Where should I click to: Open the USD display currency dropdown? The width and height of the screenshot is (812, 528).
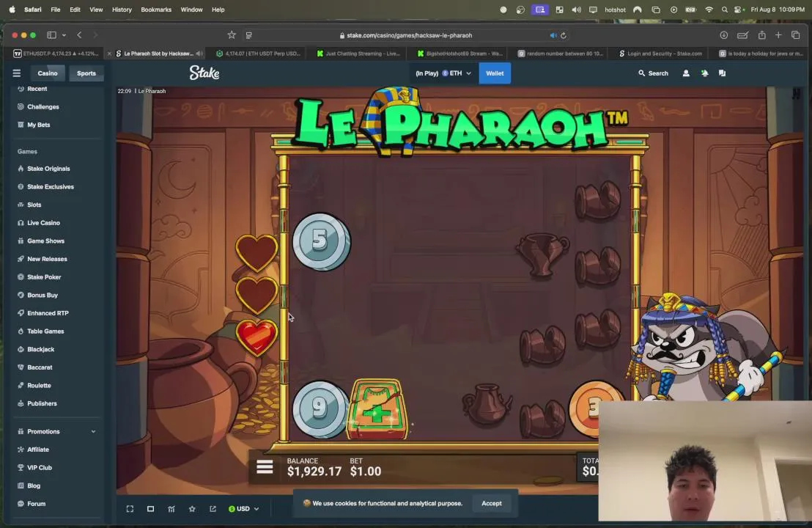tap(243, 509)
